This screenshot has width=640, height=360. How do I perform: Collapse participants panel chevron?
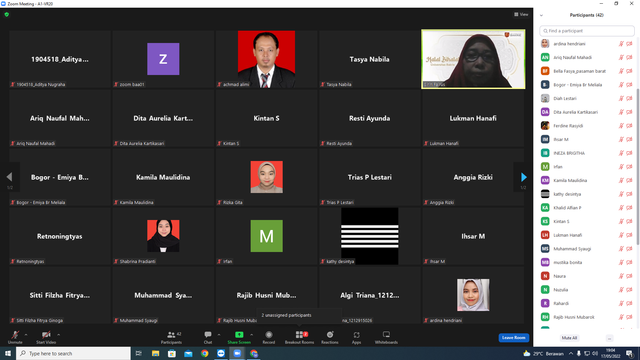click(541, 16)
